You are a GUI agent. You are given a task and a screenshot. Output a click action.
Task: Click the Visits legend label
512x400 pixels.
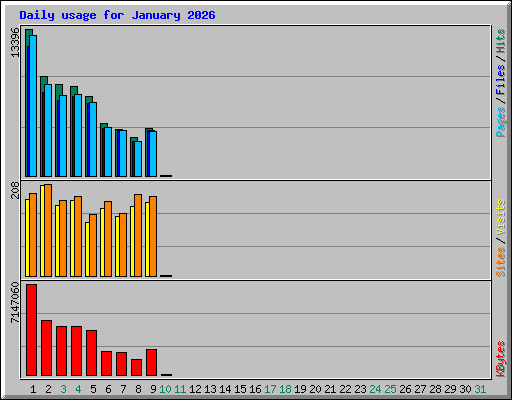coord(500,217)
